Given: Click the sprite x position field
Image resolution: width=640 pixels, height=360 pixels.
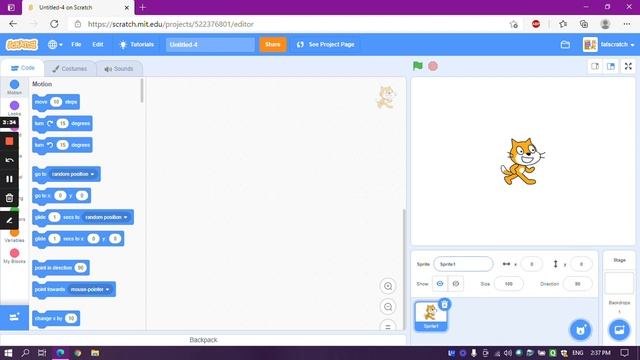Looking at the screenshot, I should coord(531,264).
